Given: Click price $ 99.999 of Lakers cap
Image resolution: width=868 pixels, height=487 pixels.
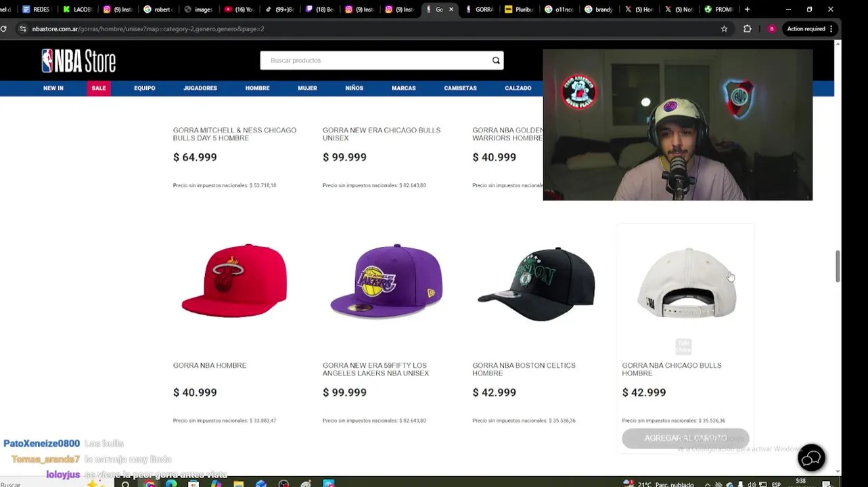Looking at the screenshot, I should tap(344, 392).
